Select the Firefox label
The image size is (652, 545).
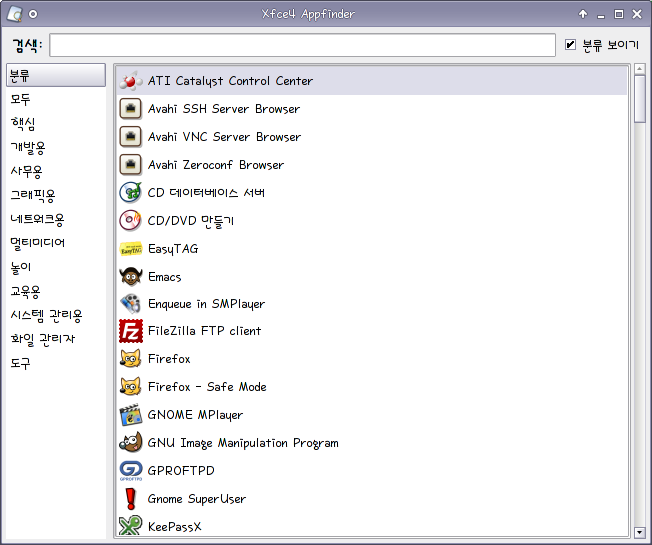(169, 359)
